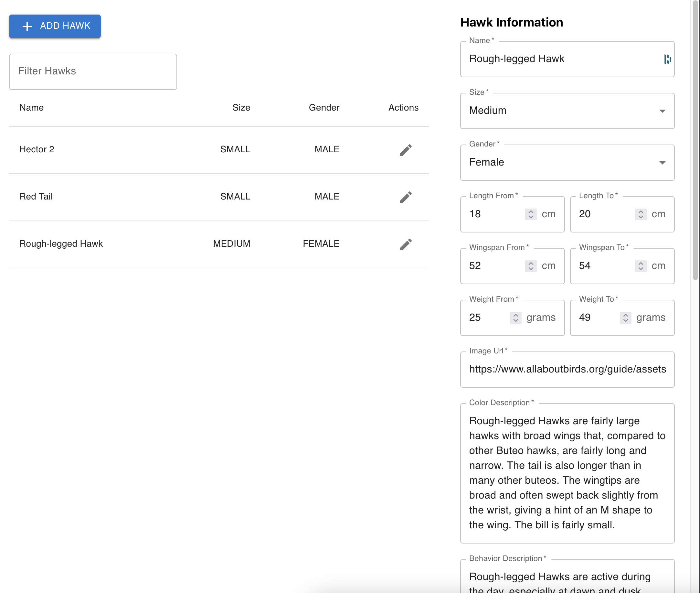Edit the Rough-legged Hawk row
Screen dimensions: 700x593
pyautogui.click(x=406, y=244)
